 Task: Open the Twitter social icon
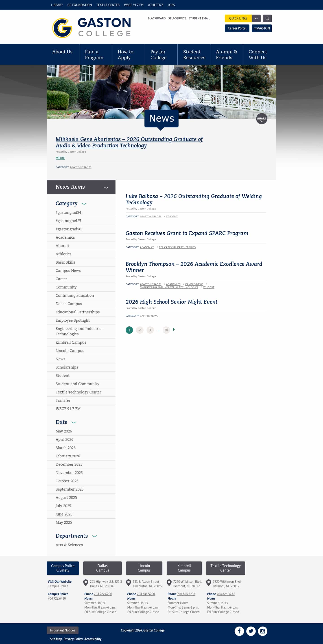(251, 631)
